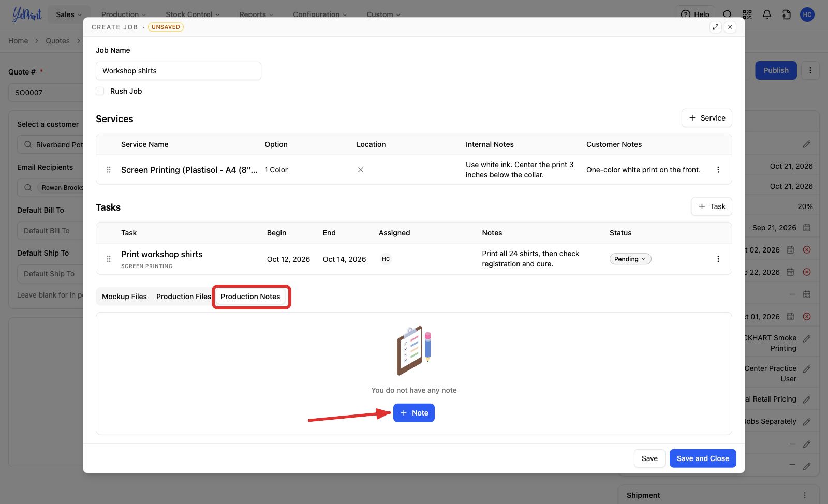Image resolution: width=828 pixels, height=504 pixels.
Task: Tick the Rush Job checkbox
Action: [x=100, y=91]
